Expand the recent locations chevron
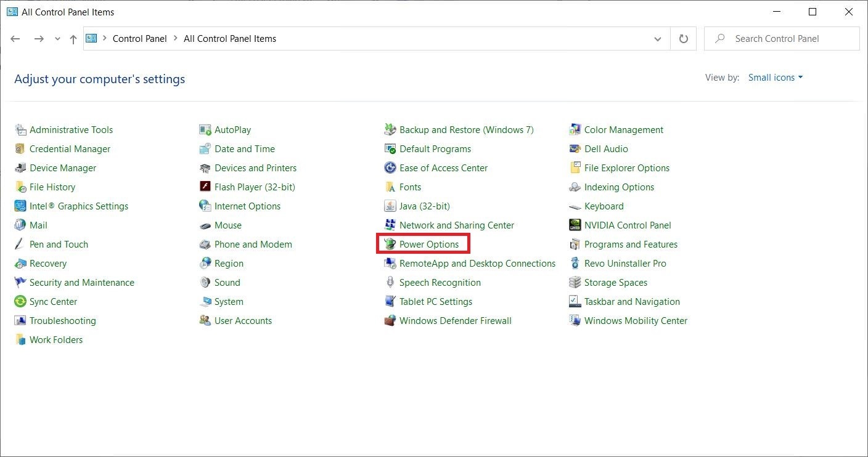 (58, 39)
